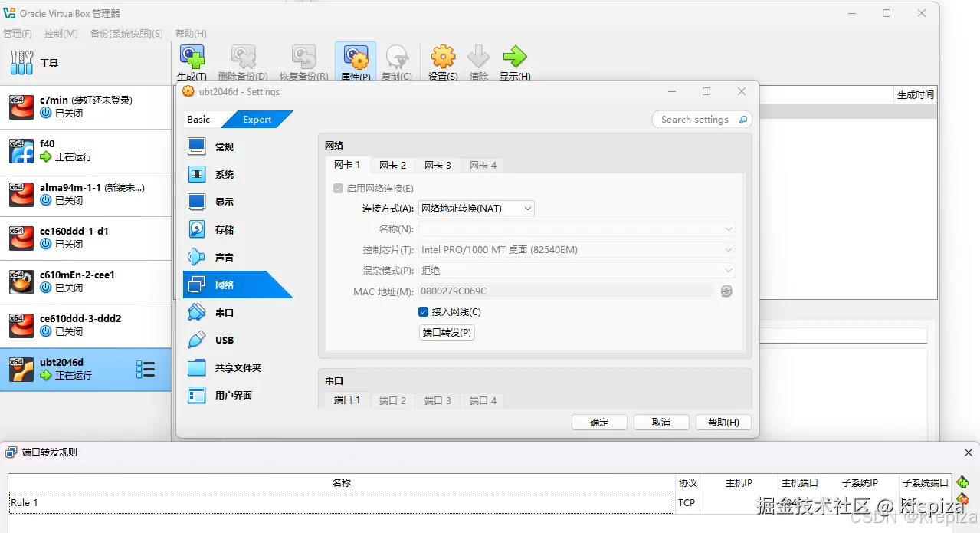Open 显示 display settings category

point(238,202)
